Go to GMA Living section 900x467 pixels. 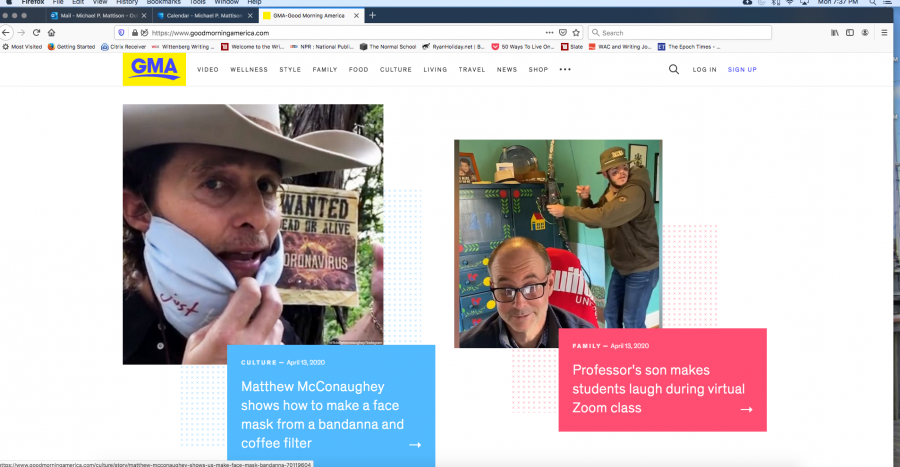point(435,69)
